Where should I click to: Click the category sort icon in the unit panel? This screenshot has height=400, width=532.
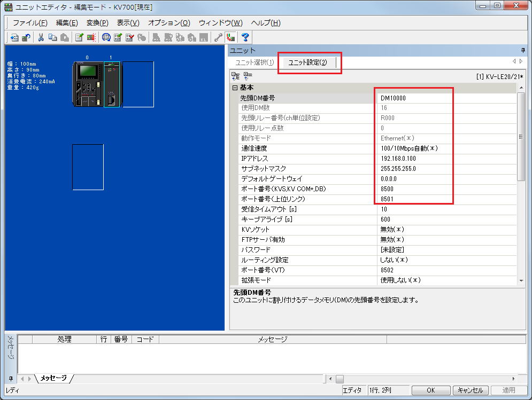(234, 76)
